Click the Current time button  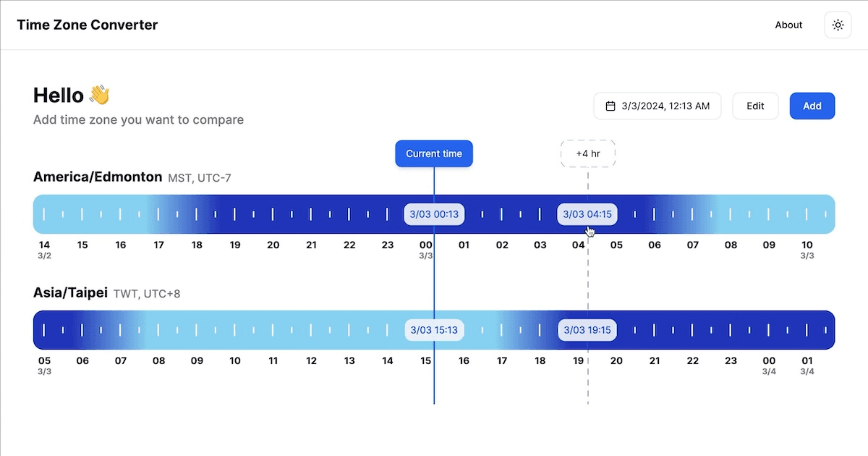[x=433, y=153]
